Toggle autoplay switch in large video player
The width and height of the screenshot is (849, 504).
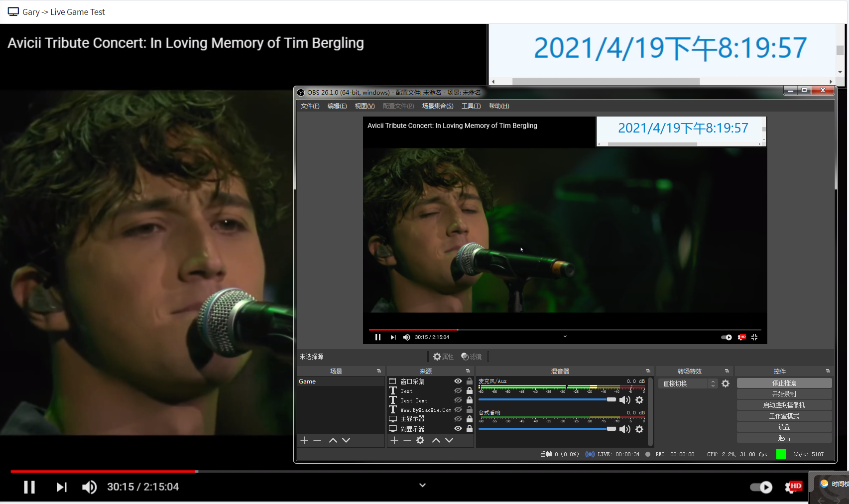coord(761,487)
